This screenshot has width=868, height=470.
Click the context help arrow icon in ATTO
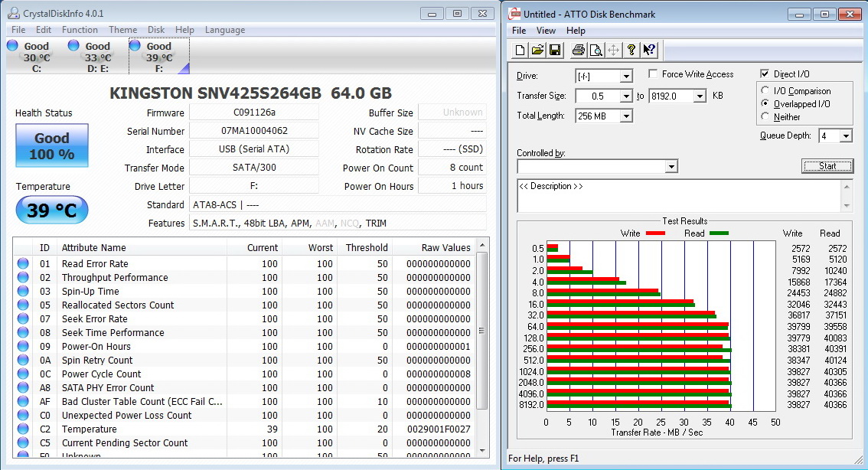coord(649,51)
